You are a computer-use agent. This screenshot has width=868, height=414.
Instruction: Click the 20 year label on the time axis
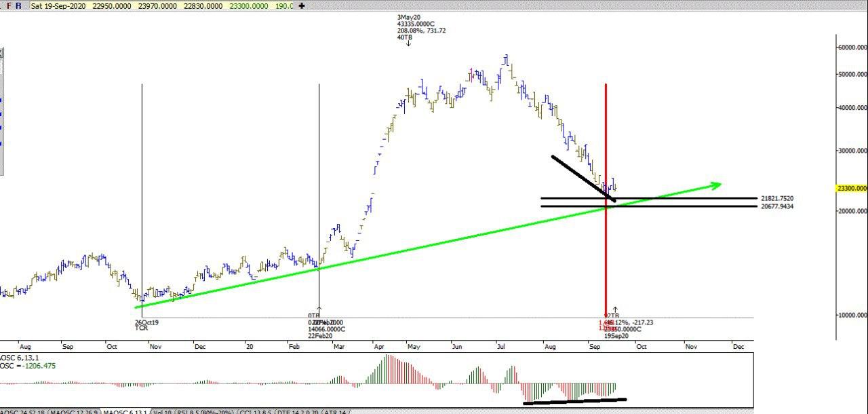250,346
